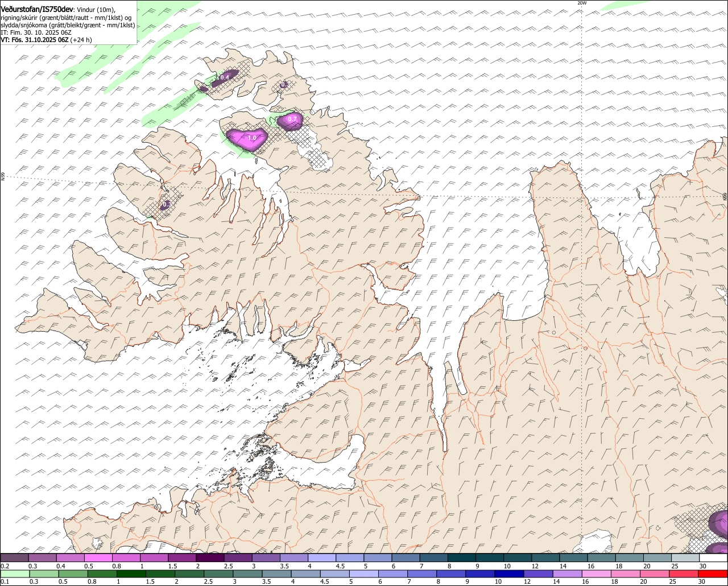Pick the light lavender swatch above 4, top row
728x586 pixels.
tap(322, 558)
